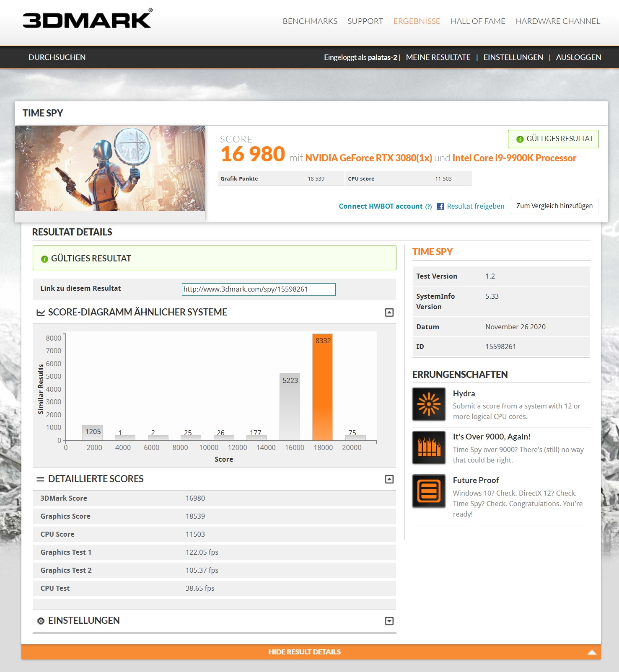
Task: Click Durchsuchen in the dark bar
Action: 57,57
